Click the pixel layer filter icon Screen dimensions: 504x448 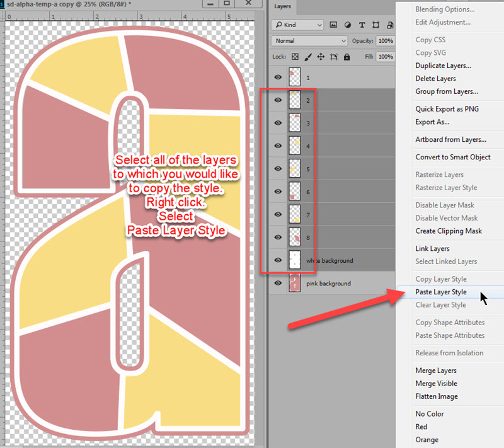tap(333, 25)
